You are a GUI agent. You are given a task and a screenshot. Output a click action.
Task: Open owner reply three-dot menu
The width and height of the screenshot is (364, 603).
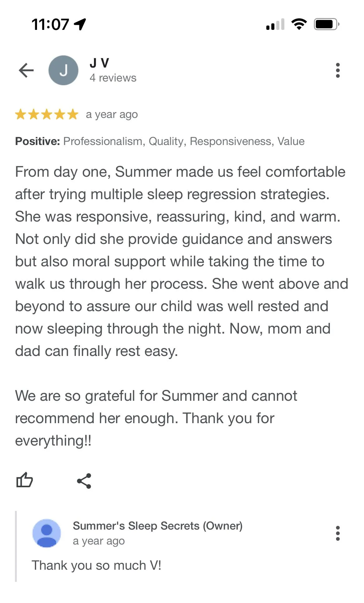tap(338, 533)
